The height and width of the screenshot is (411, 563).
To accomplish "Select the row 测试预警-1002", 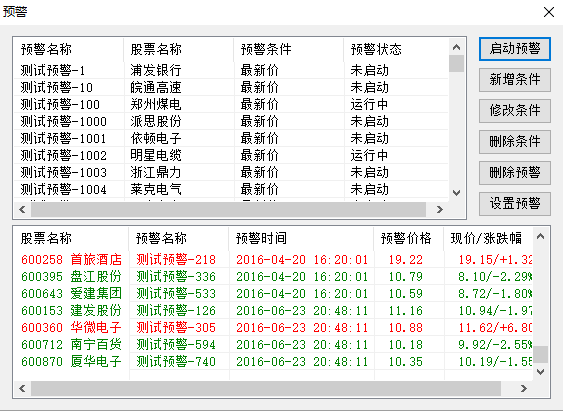I will (231, 155).
